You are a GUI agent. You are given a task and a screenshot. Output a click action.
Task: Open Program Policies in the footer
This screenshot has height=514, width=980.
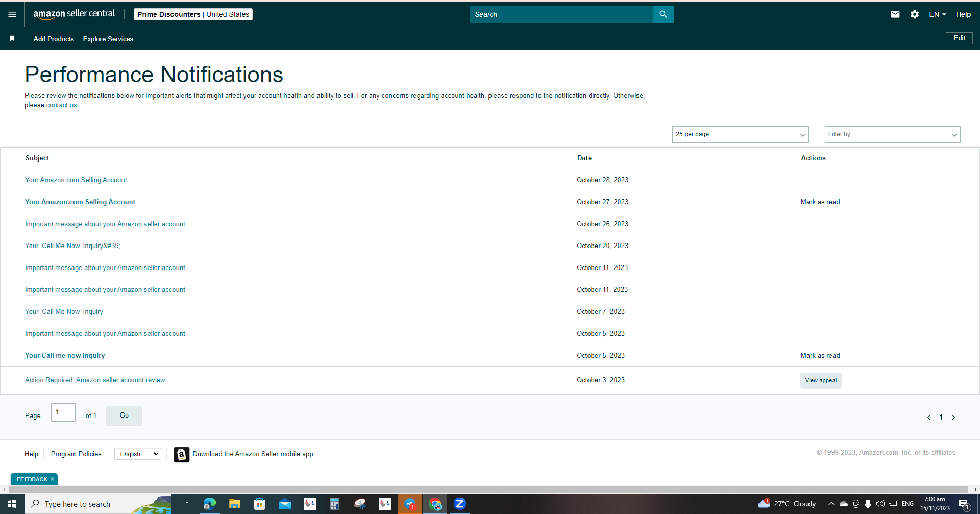[76, 454]
